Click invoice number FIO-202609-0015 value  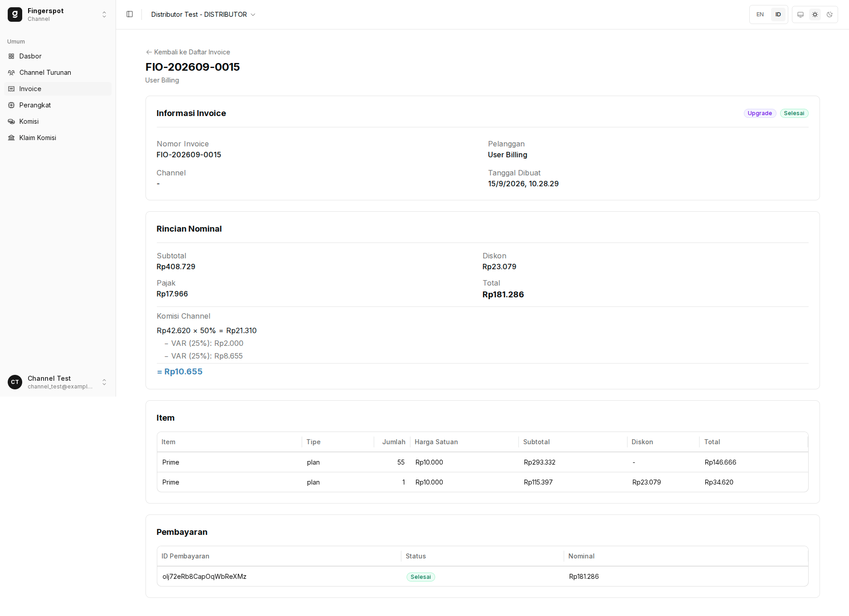pos(189,155)
